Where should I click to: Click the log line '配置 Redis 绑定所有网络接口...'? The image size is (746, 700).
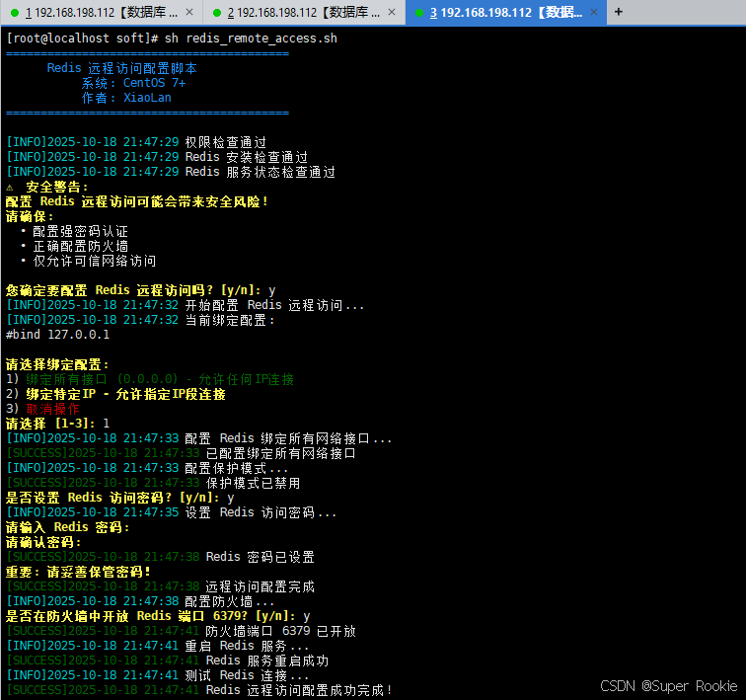pyautogui.click(x=288, y=438)
